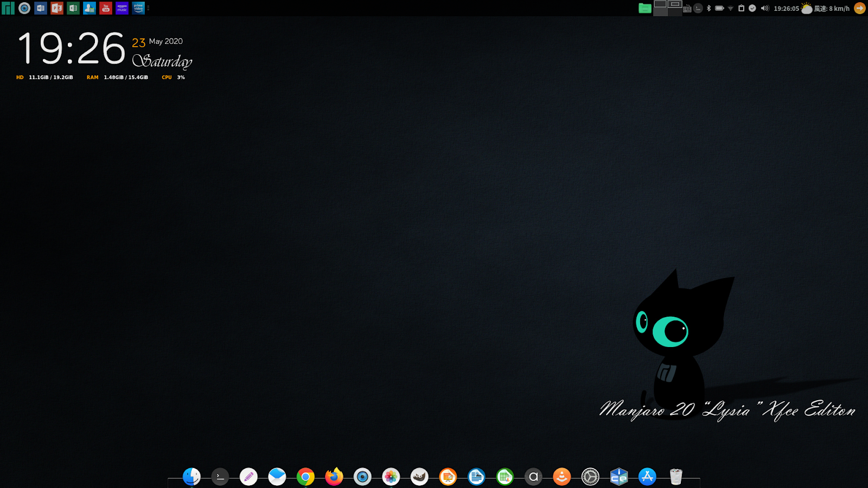Screen dimensions: 868x488
Task: Open the Wi-Fi network menu
Action: coord(731,8)
